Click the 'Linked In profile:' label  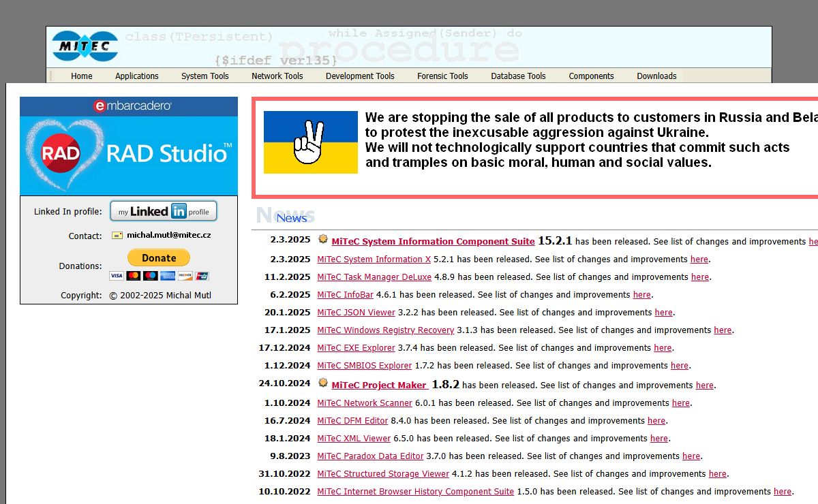(x=67, y=212)
